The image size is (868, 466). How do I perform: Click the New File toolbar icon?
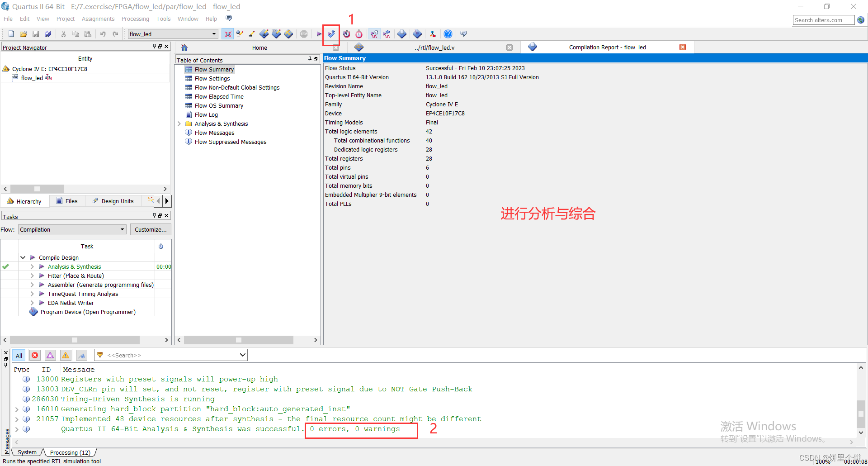(x=11, y=34)
